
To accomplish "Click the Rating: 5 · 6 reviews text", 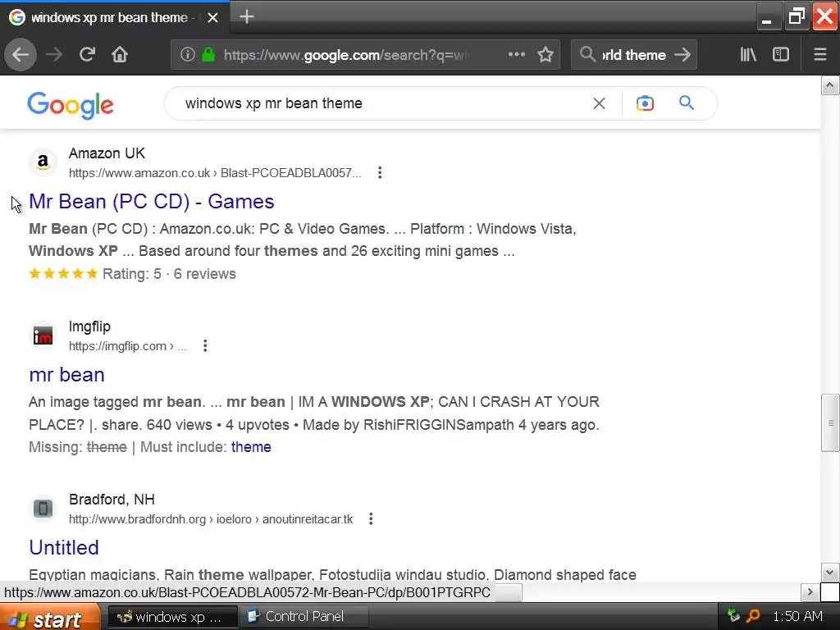I will point(169,274).
